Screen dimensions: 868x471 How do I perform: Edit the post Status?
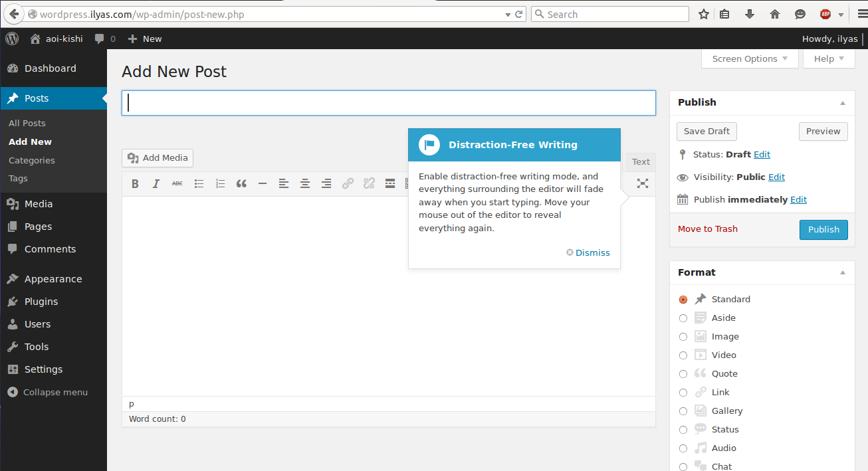[762, 154]
